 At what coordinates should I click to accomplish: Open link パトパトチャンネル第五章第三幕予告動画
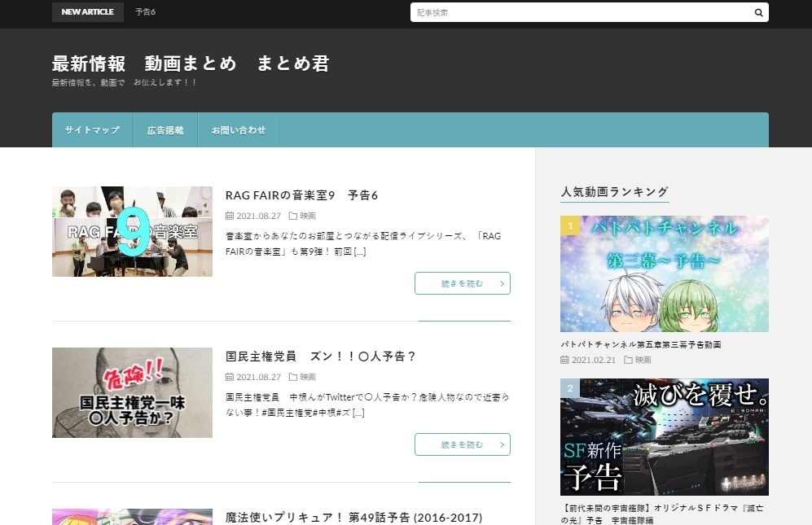pyautogui.click(x=641, y=344)
